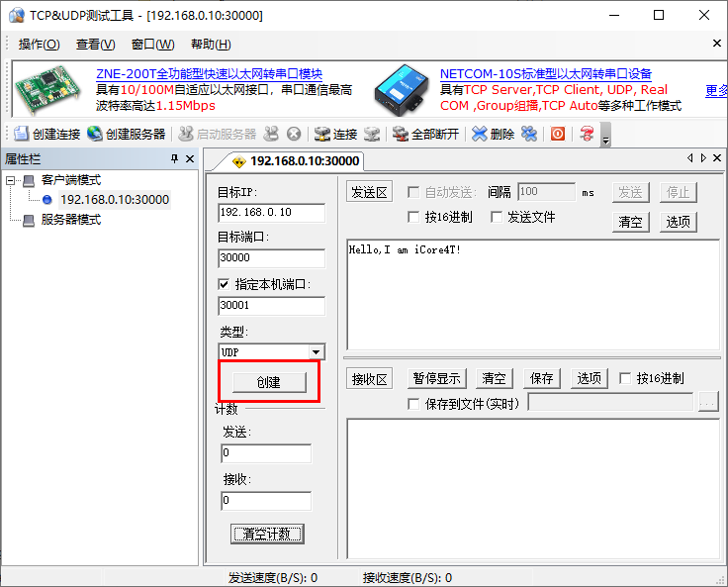Open the toolbar overflow options arrow

tap(605, 138)
